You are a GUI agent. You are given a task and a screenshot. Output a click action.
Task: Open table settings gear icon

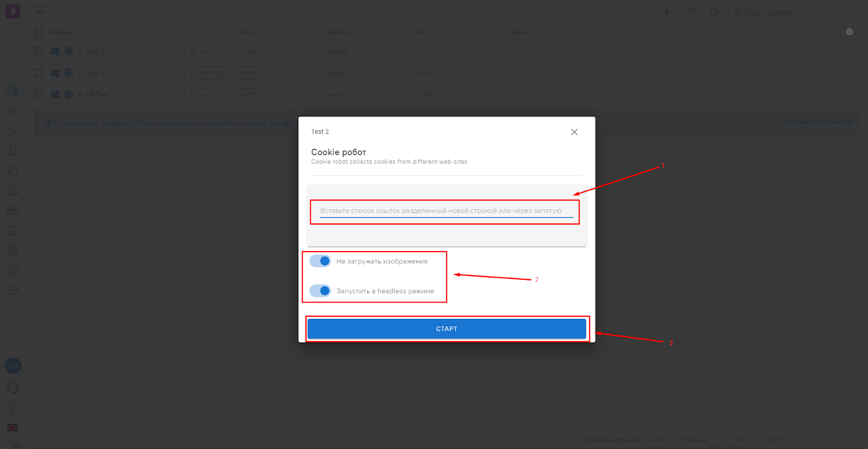[849, 32]
